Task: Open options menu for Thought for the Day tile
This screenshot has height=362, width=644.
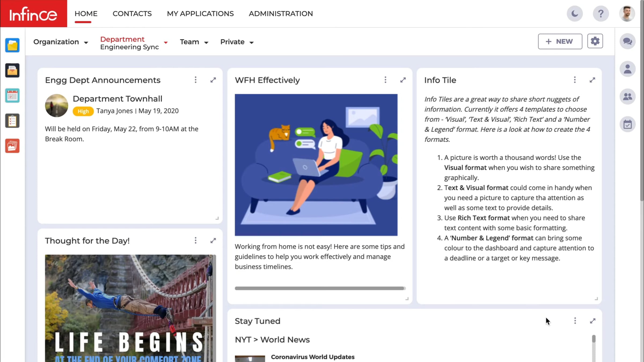Action: click(196, 241)
